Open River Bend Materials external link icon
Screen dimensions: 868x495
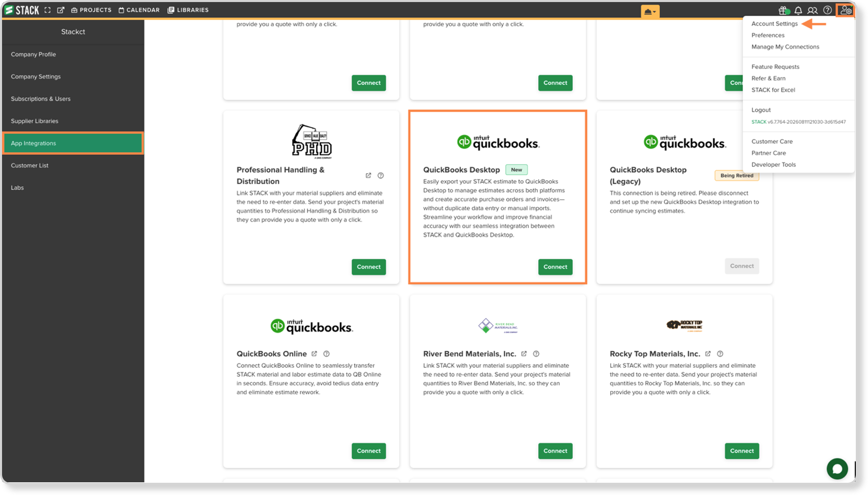point(524,354)
